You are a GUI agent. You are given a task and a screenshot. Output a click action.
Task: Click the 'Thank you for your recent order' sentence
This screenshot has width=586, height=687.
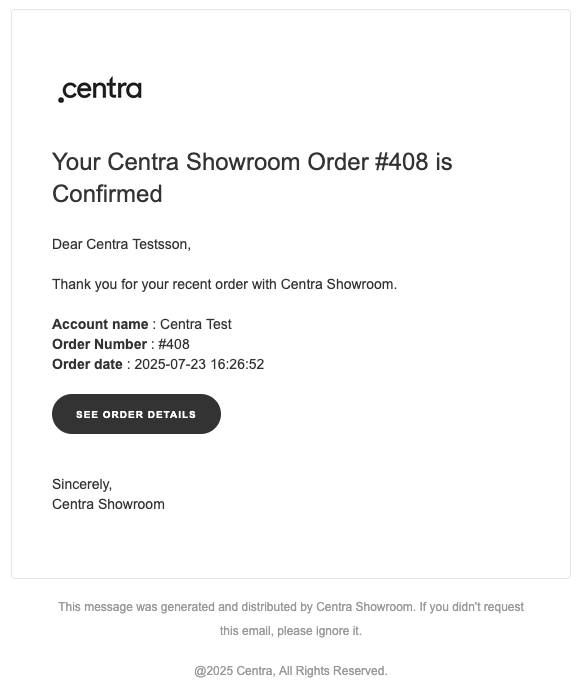(224, 284)
